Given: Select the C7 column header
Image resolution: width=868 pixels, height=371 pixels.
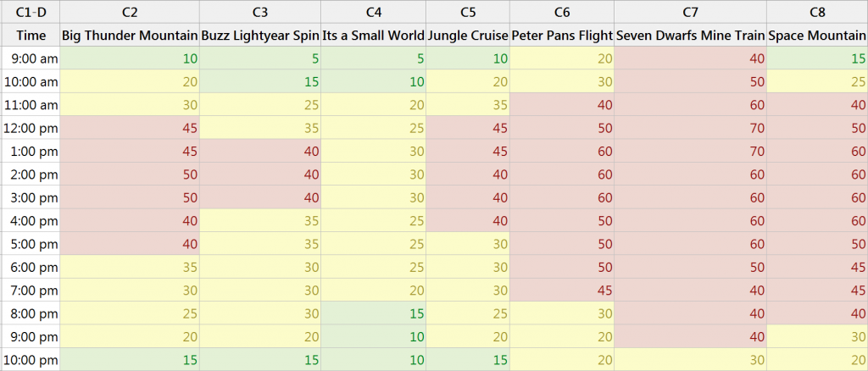Looking at the screenshot, I should pos(691,12).
